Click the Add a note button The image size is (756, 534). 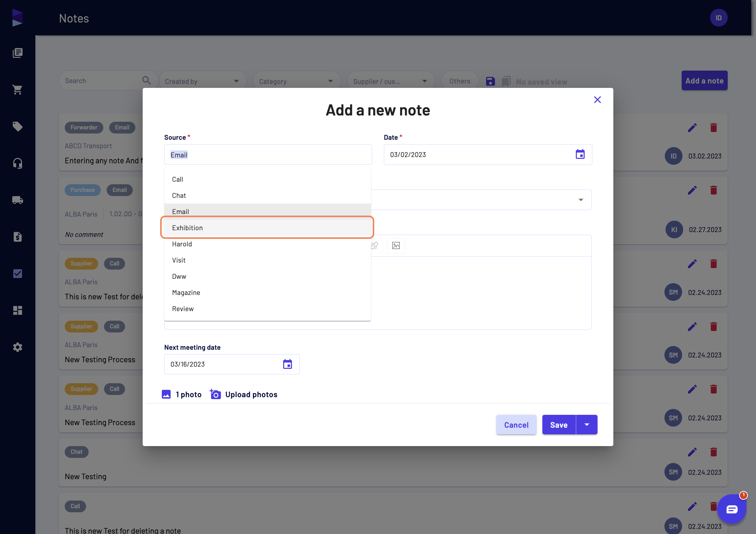pos(705,81)
